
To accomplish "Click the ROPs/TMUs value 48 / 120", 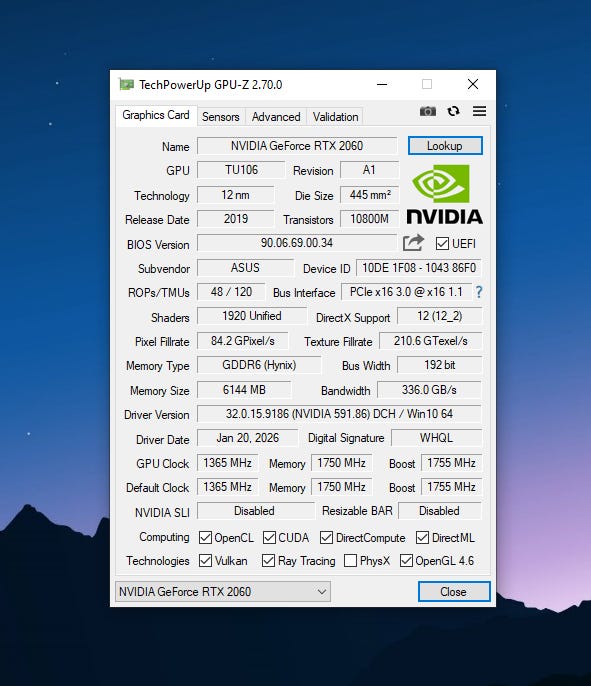I will [x=231, y=292].
